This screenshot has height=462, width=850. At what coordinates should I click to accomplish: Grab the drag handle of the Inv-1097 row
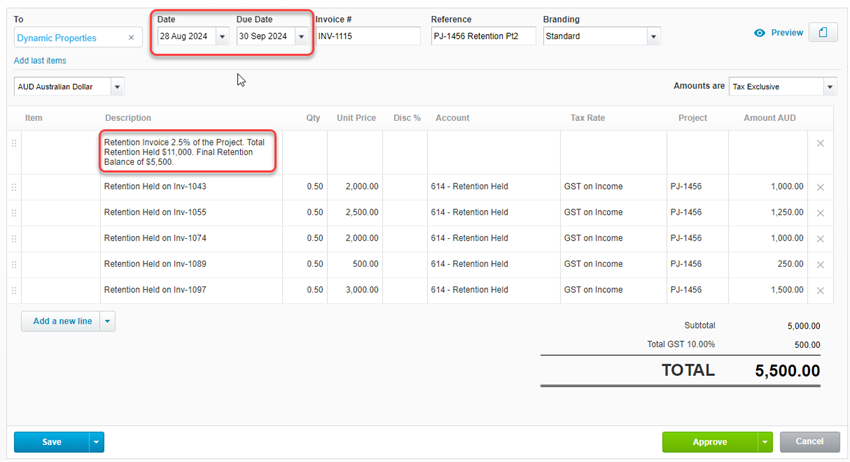pos(14,291)
